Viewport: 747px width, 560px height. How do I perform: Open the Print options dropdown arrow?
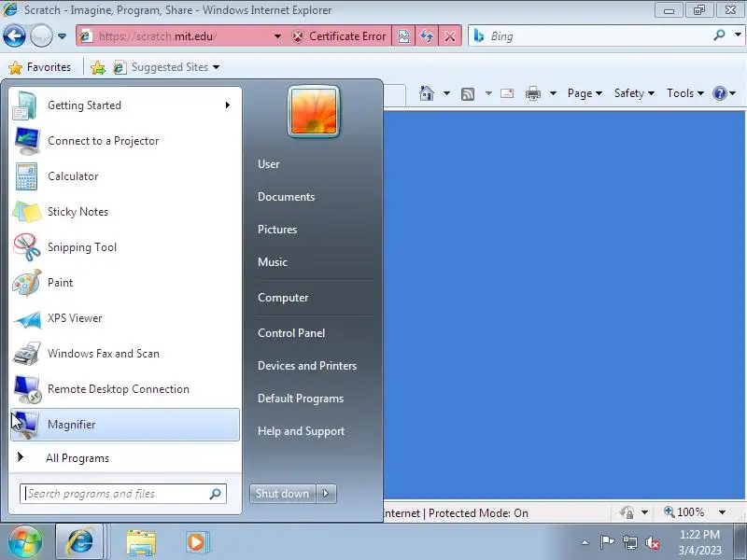click(x=553, y=93)
